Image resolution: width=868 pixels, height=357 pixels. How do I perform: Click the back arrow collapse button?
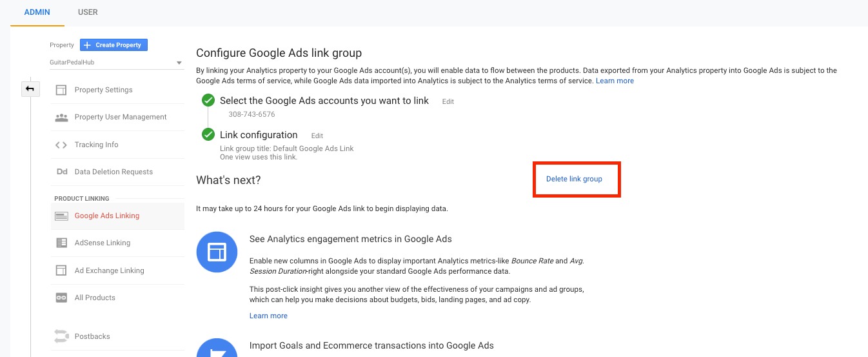(30, 89)
